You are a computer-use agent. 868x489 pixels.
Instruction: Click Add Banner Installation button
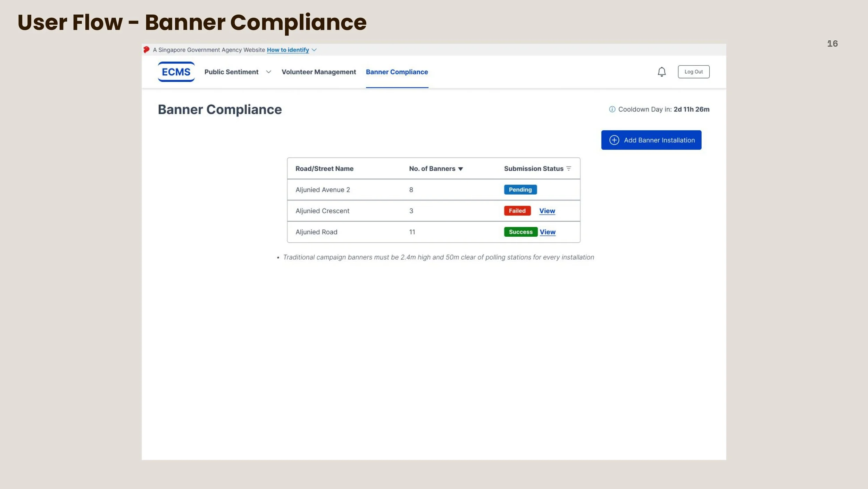pos(651,140)
